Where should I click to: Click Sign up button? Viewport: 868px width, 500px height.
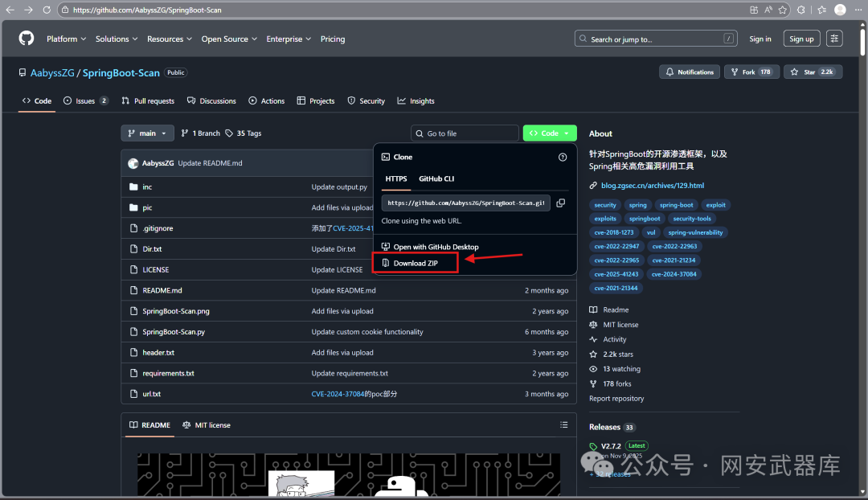(x=801, y=38)
